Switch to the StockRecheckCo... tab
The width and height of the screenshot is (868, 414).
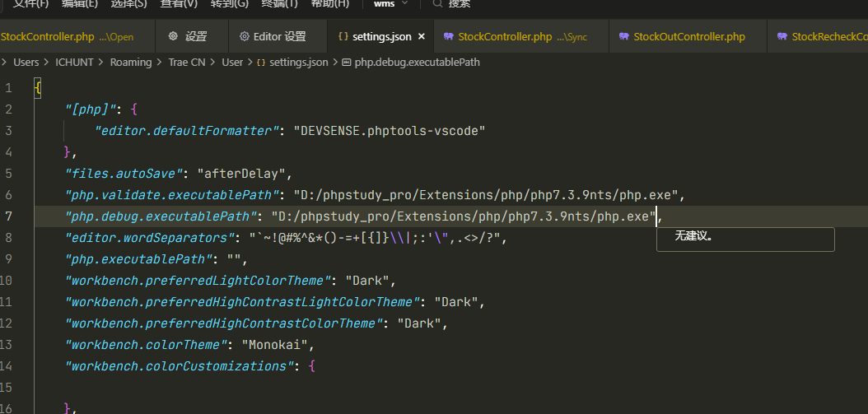(x=819, y=36)
